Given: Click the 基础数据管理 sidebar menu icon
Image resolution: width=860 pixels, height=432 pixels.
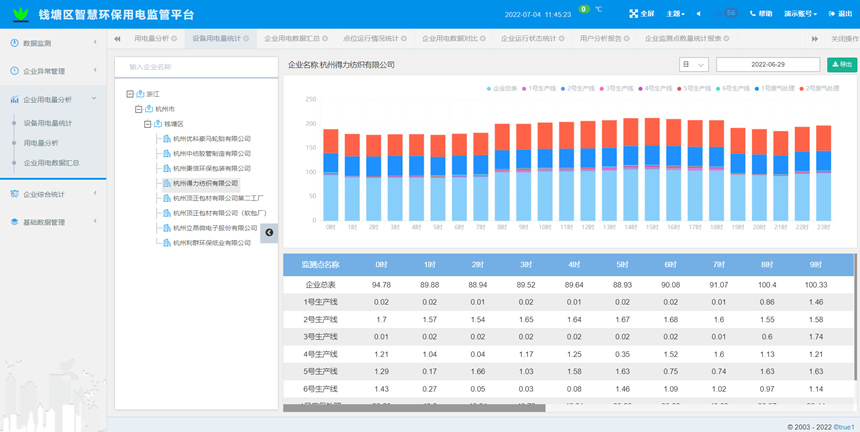Looking at the screenshot, I should [x=14, y=222].
